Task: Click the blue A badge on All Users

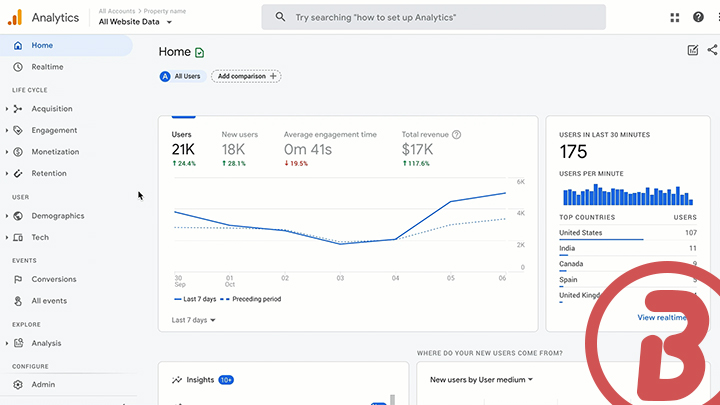Action: 165,76
